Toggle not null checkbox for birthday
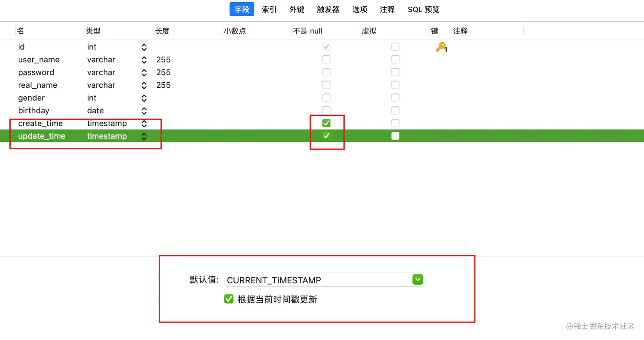This screenshot has height=340, width=644. click(x=326, y=110)
